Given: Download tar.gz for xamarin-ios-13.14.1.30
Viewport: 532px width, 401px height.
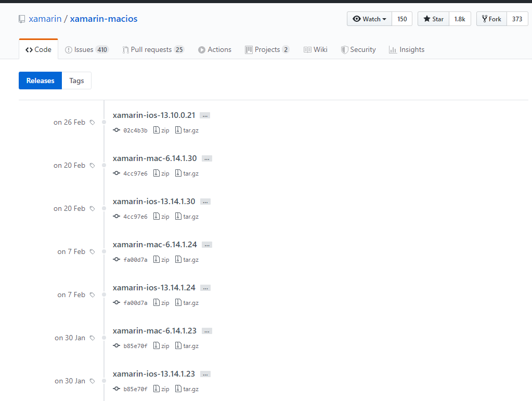Looking at the screenshot, I should click(x=187, y=216).
